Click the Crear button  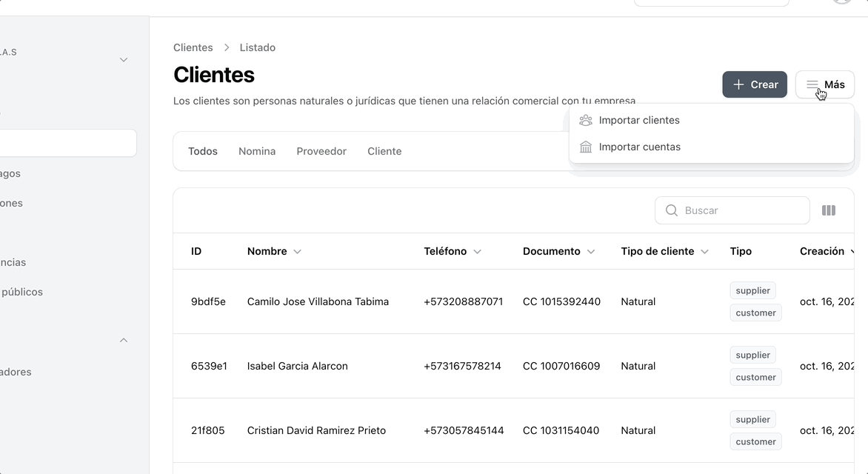coord(755,84)
